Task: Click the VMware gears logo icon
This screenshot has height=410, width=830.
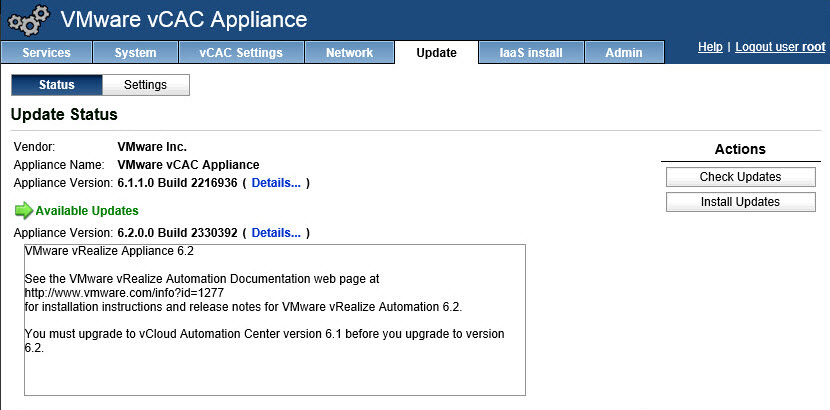Action: [28, 20]
